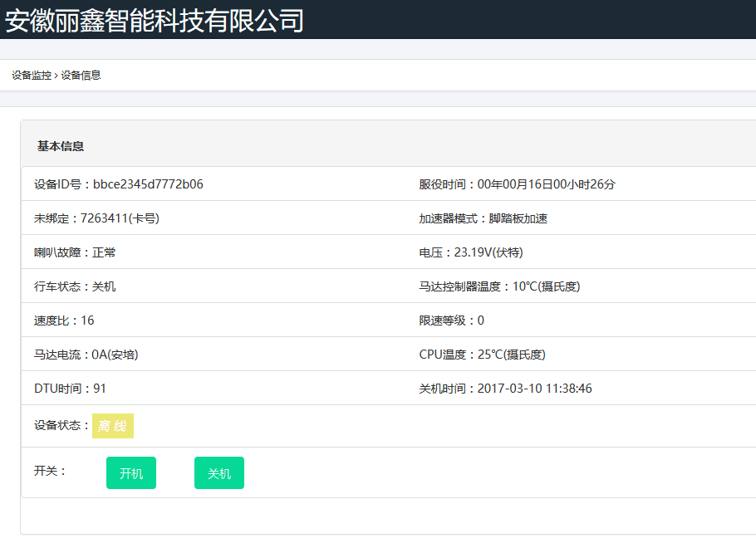
Task: Click the 加速器模式 脚踏板加速 field
Action: (x=483, y=218)
